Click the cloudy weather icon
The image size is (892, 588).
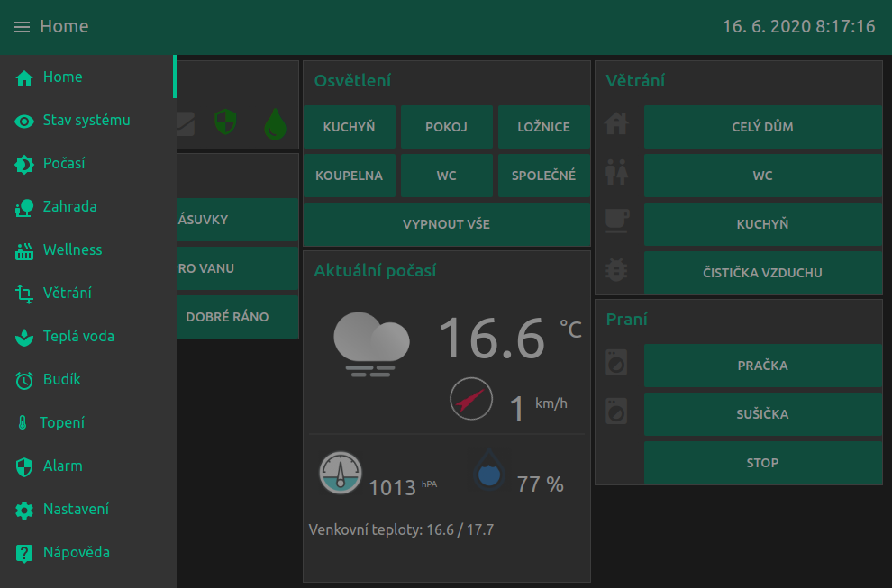(x=371, y=343)
